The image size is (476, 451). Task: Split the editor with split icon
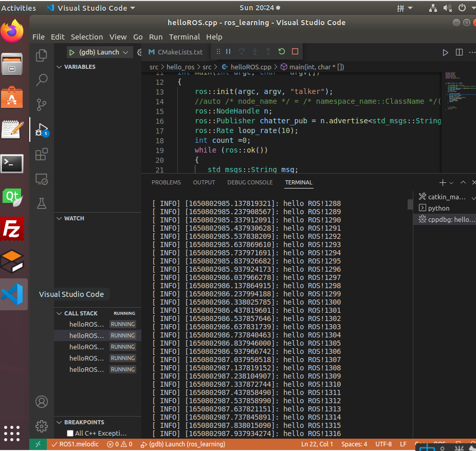tap(459, 52)
